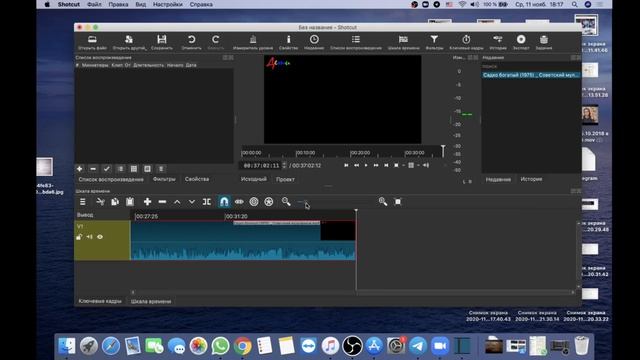Click the Open Other toolbar icon

(129, 40)
